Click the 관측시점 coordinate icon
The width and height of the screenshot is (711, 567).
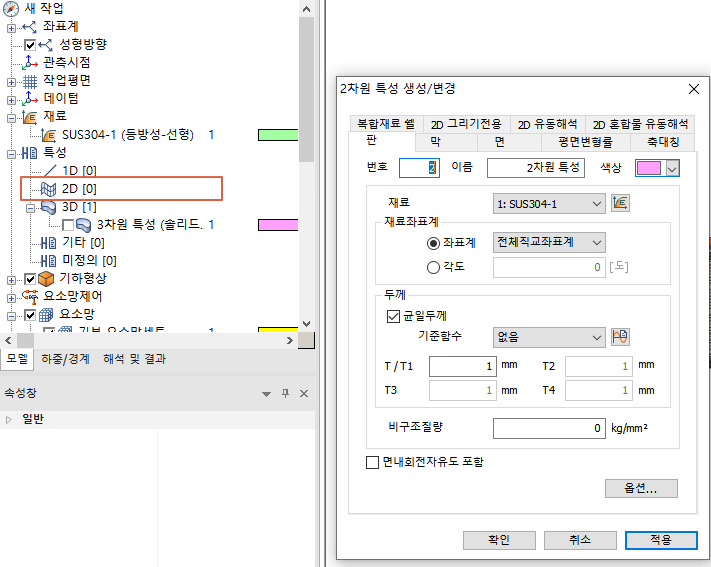pyautogui.click(x=30, y=63)
